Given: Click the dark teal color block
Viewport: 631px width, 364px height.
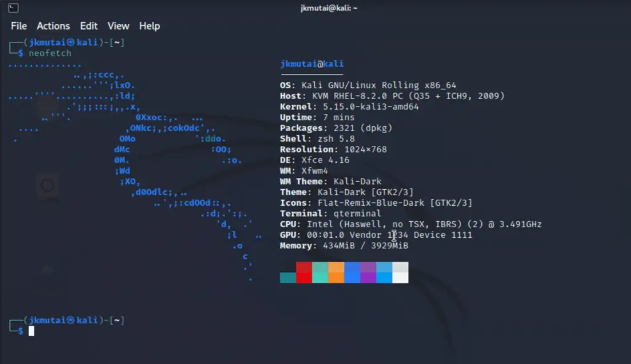Looking at the screenshot, I should click(x=288, y=278).
